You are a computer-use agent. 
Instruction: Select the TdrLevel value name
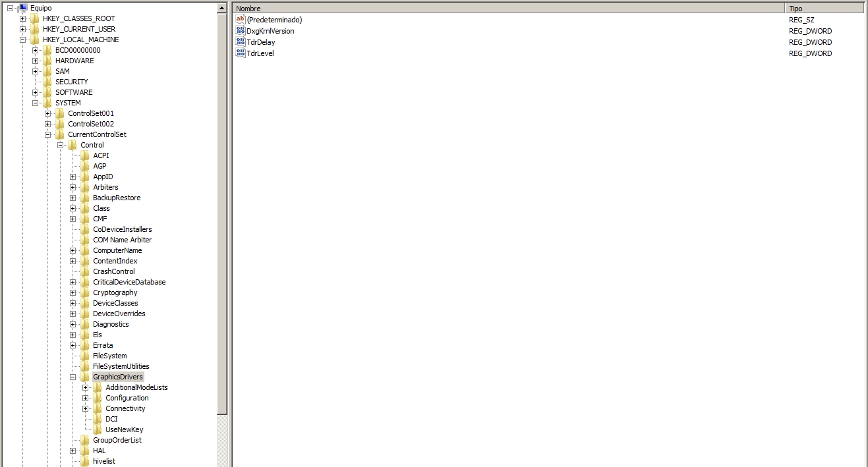(260, 53)
